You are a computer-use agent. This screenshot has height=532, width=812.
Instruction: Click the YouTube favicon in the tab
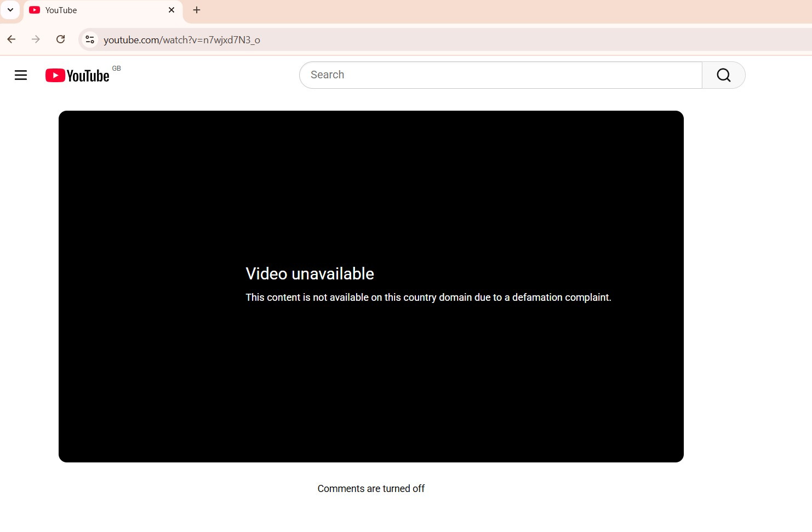35,10
